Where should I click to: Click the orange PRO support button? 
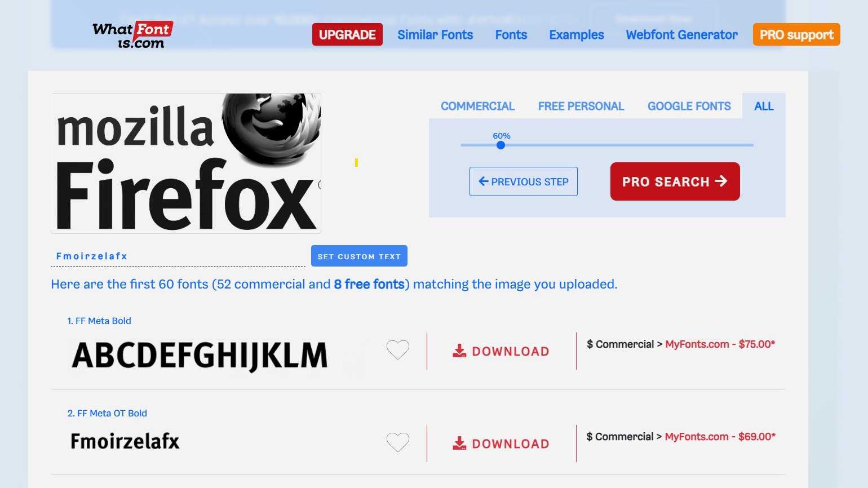point(796,34)
